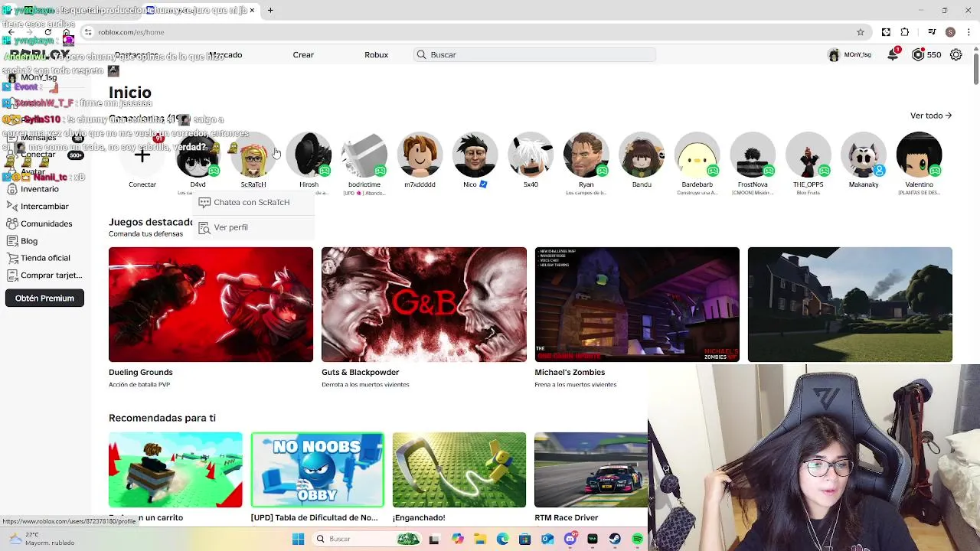Image resolution: width=980 pixels, height=551 pixels.
Task: Open friend m7xddddd avatar
Action: click(x=420, y=155)
